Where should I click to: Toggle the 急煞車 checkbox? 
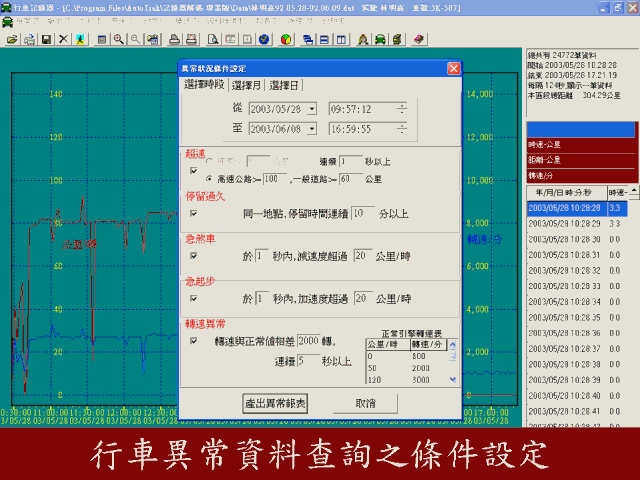click(194, 256)
